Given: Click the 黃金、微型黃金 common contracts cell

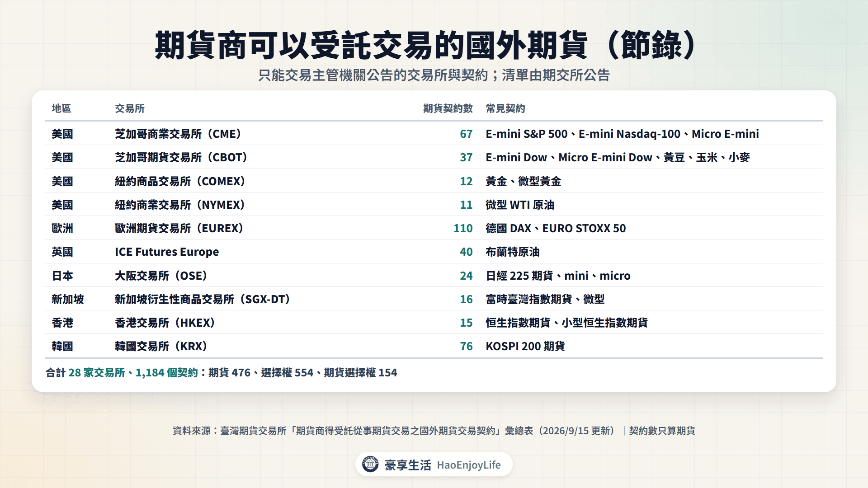Looking at the screenshot, I should tap(524, 181).
